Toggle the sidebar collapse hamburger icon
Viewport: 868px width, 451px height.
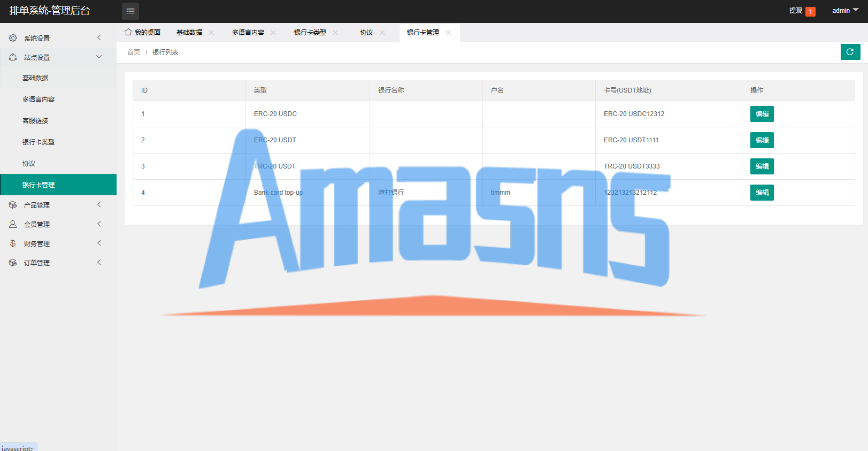click(x=130, y=11)
